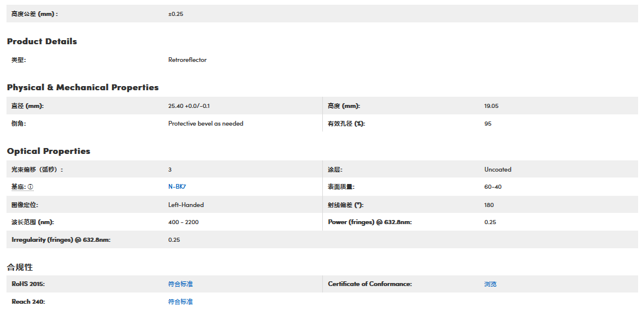Click the diameter value 25.40 +0.0/-0.1
The width and height of the screenshot is (644, 322).
tap(189, 106)
